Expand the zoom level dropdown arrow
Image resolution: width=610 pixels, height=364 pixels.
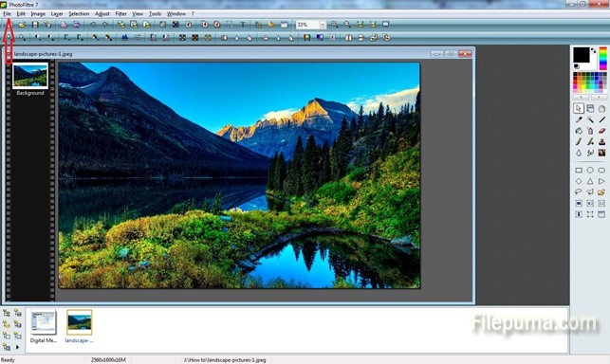pos(323,25)
